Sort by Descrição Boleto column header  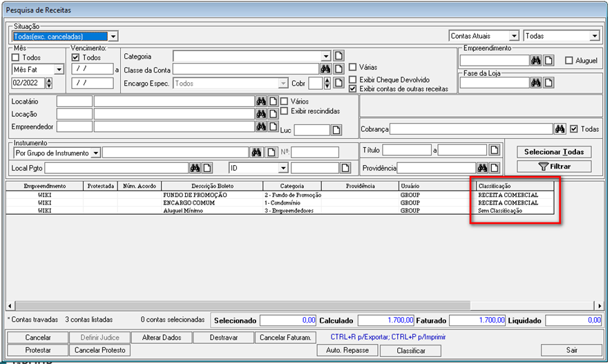[212, 186]
